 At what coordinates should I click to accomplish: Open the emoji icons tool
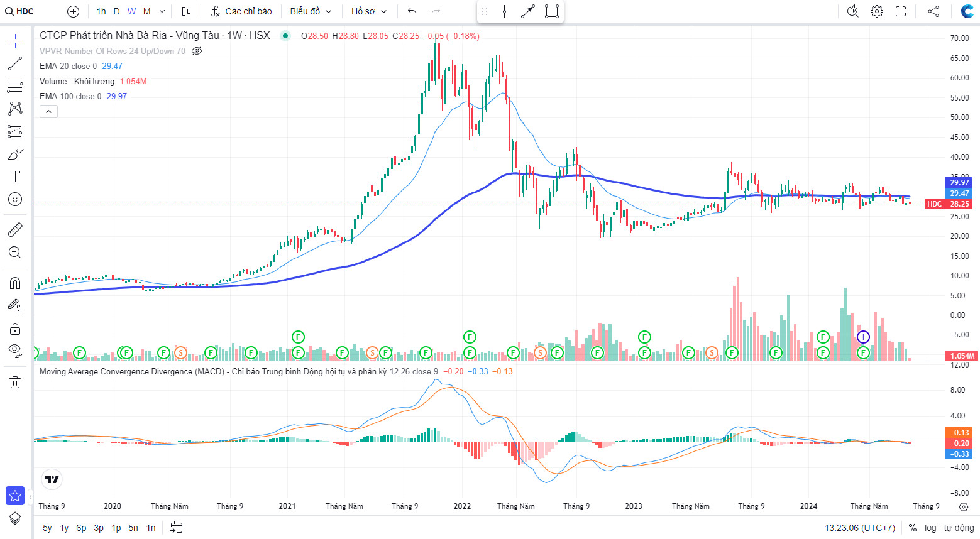pyautogui.click(x=15, y=199)
